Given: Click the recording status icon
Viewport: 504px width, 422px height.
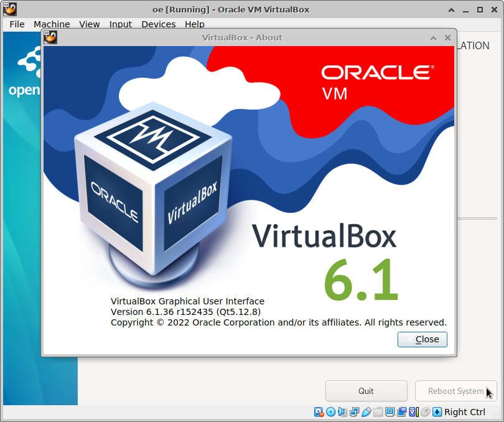Looking at the screenshot, I should click(402, 412).
